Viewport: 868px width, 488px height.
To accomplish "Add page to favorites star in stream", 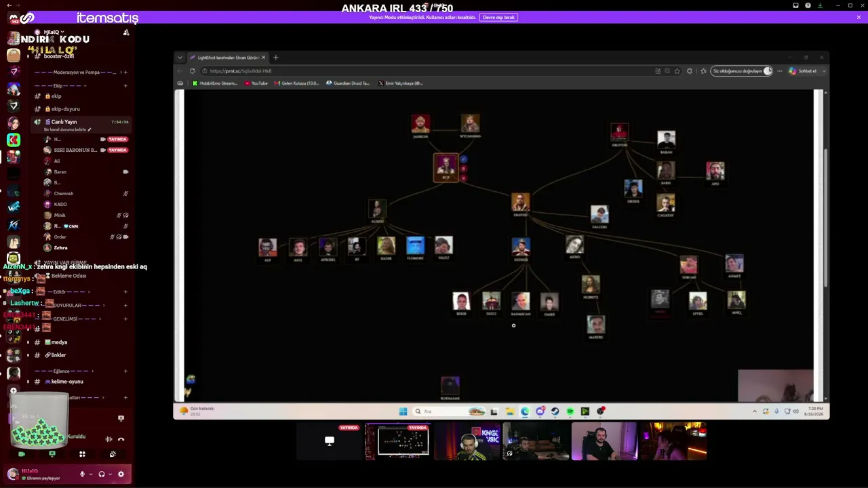I will (677, 71).
